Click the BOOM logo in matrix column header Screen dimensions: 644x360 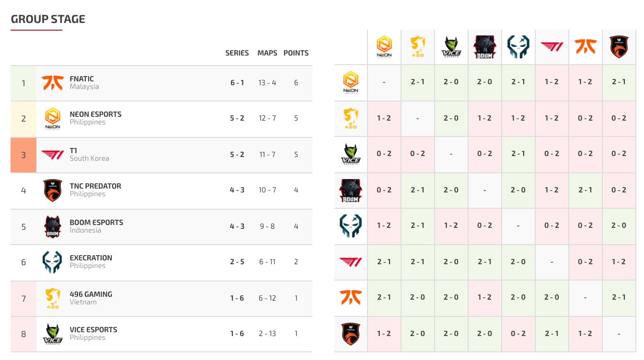pyautogui.click(x=485, y=47)
